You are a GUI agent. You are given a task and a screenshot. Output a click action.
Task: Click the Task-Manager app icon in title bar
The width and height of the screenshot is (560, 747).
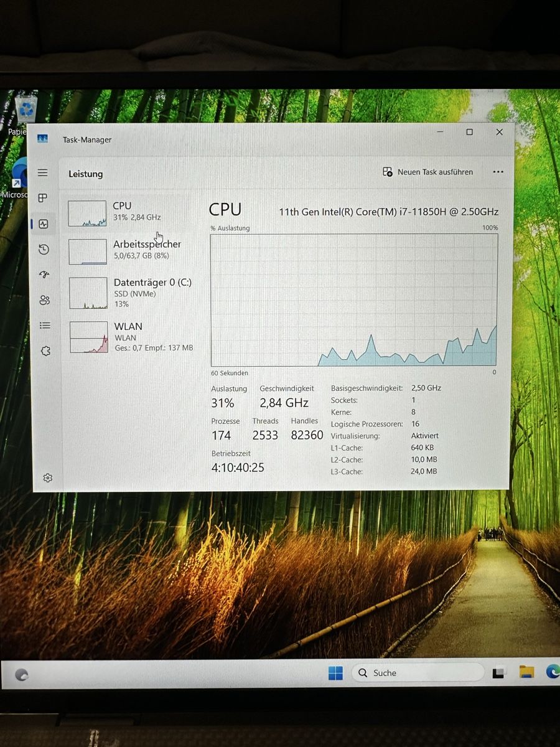pos(43,139)
